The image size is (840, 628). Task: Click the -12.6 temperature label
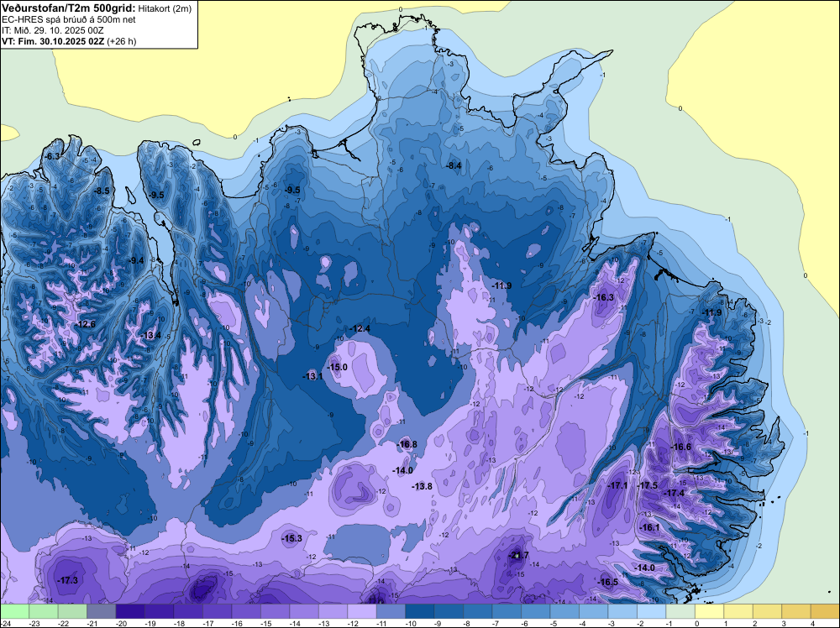tap(85, 324)
